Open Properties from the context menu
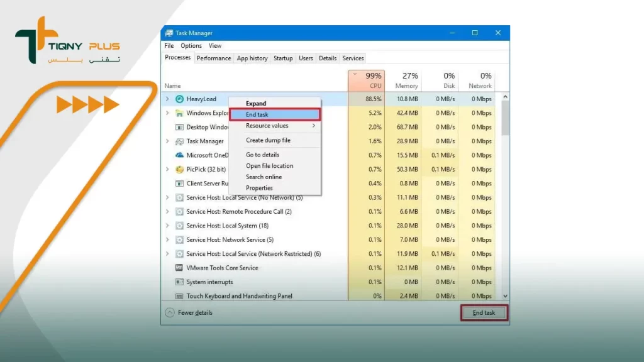644x362 pixels. tap(275, 188)
